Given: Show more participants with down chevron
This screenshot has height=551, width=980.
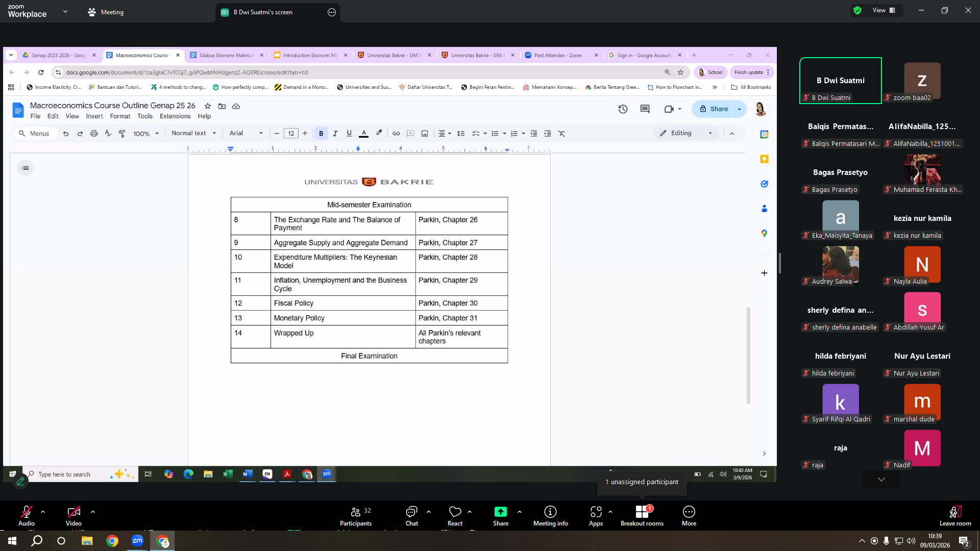Looking at the screenshot, I should coord(881,480).
